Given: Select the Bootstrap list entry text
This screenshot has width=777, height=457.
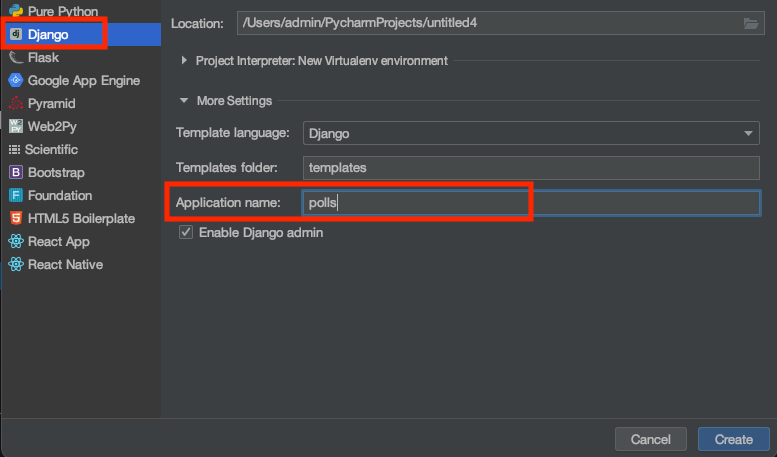Looking at the screenshot, I should coord(56,172).
